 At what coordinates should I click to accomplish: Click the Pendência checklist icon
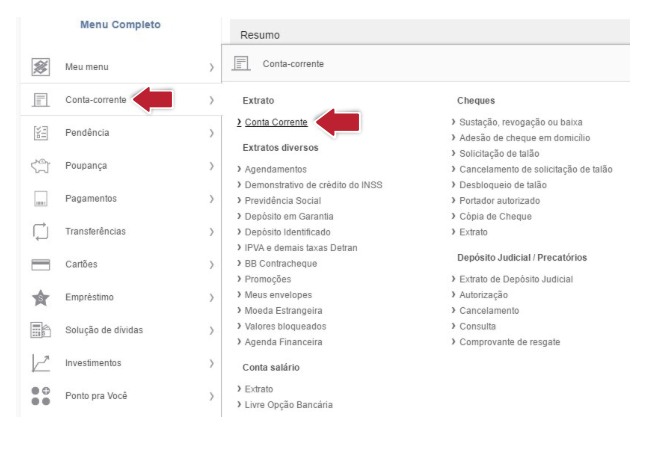click(x=41, y=133)
